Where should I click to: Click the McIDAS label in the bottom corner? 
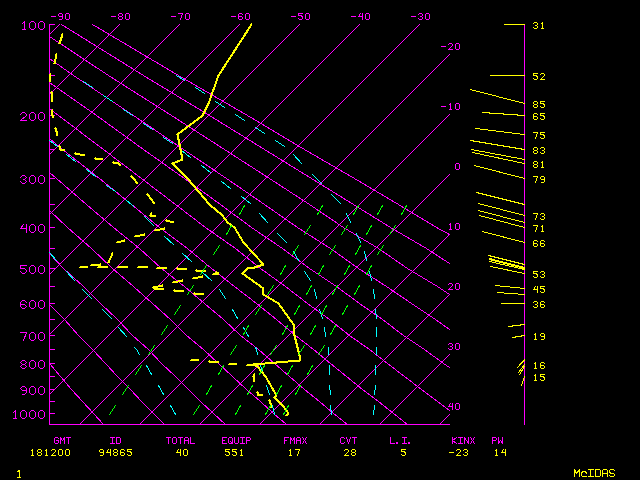(x=593, y=473)
